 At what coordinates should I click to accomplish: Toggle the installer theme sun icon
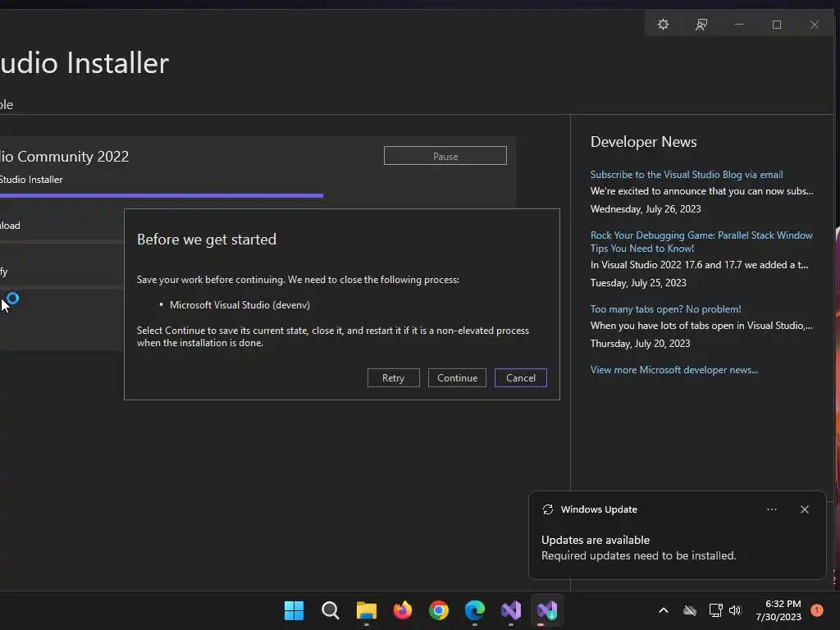click(x=663, y=25)
